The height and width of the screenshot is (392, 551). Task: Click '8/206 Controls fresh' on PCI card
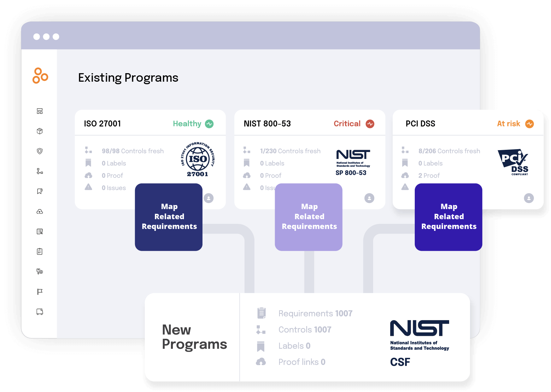(x=449, y=151)
